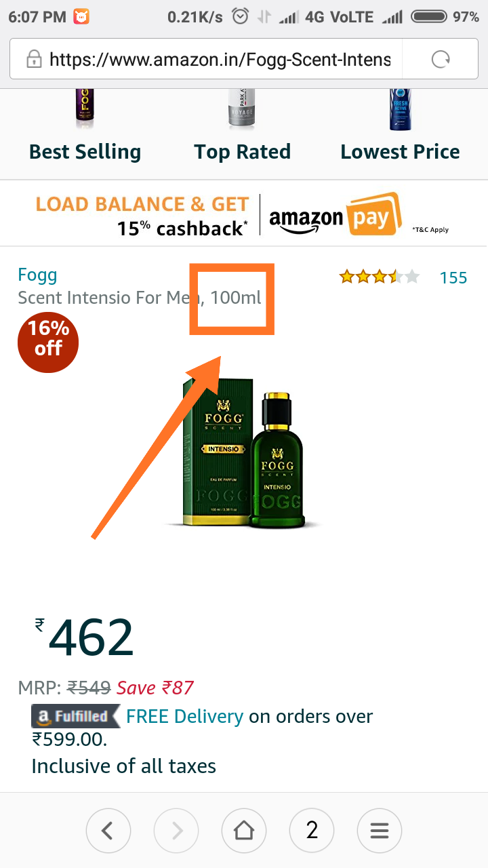This screenshot has width=488, height=868.
Task: Open the 155 customer reviews link
Action: [x=453, y=277]
